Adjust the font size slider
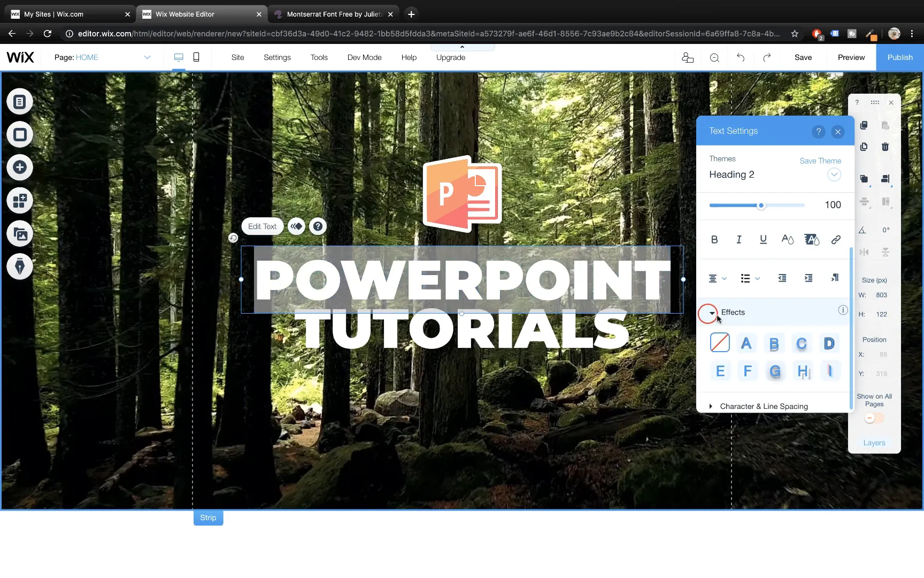 coord(761,206)
